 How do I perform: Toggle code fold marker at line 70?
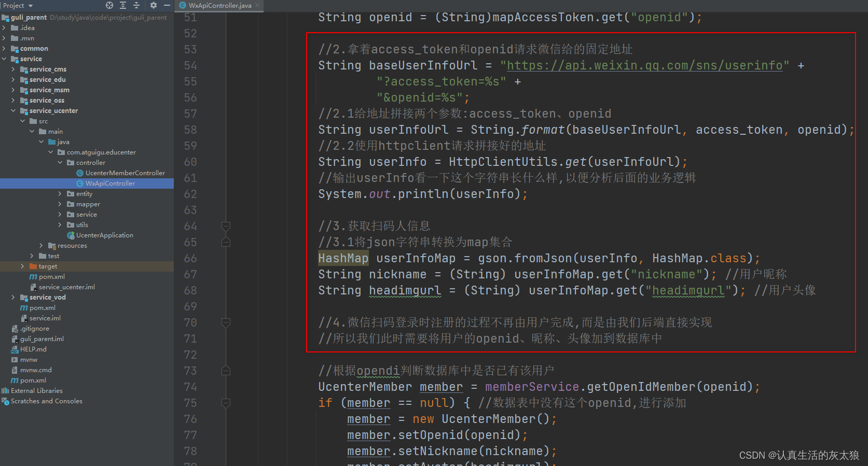point(226,322)
